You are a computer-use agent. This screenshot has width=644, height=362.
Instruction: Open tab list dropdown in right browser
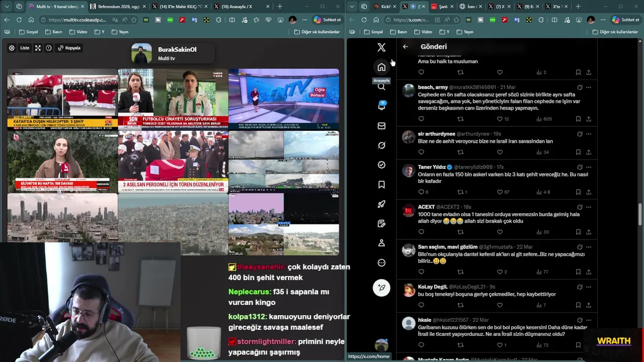(x=352, y=7)
